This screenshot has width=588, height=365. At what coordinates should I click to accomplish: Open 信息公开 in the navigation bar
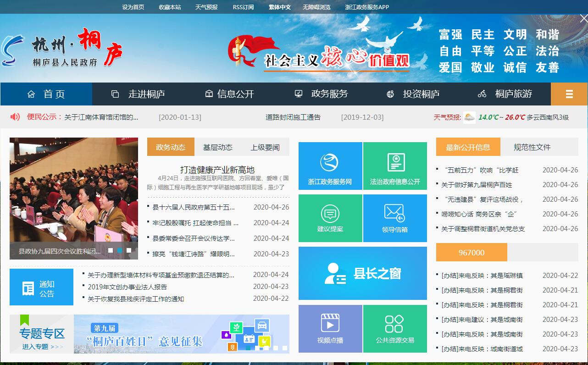[x=229, y=94]
